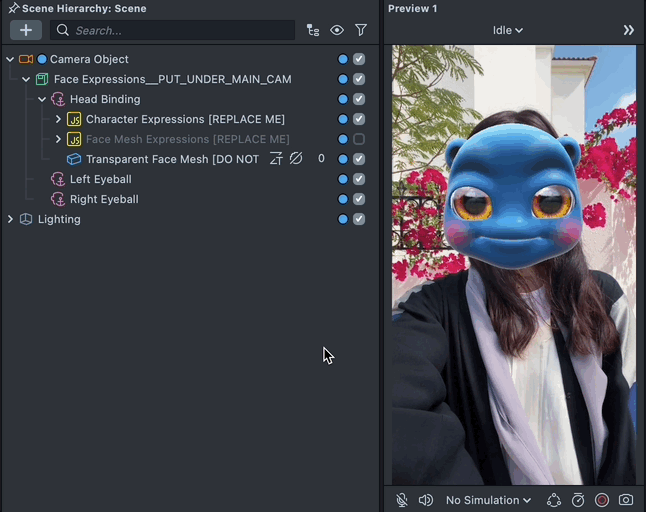The width and height of the screenshot is (646, 512).
Task: Click the add scene object plus button
Action: click(25, 30)
